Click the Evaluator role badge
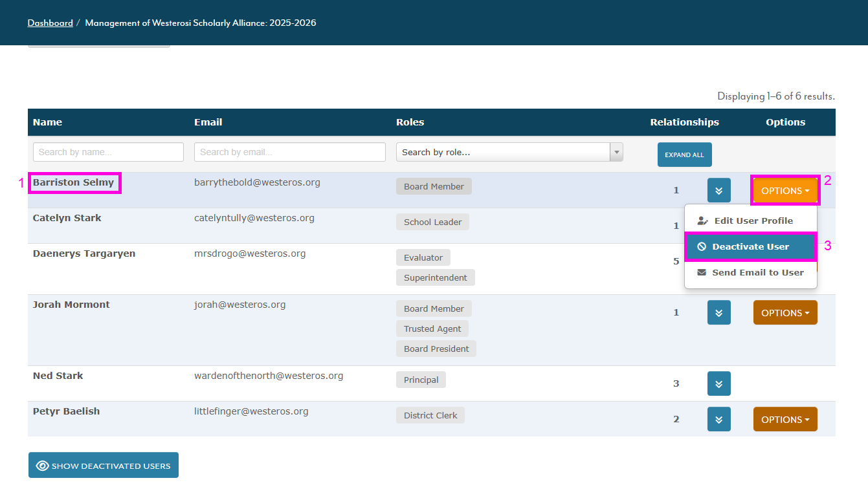868x485 pixels. 423,257
